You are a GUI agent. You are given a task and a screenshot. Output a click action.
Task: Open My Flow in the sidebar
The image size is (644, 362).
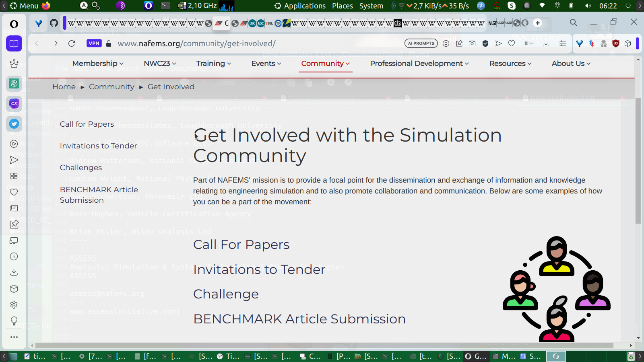14,160
